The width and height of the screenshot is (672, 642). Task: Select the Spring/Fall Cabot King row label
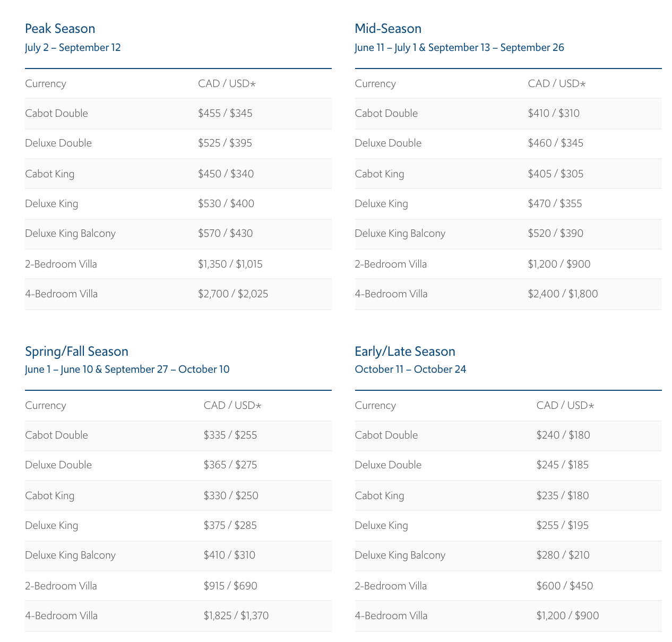coord(50,496)
